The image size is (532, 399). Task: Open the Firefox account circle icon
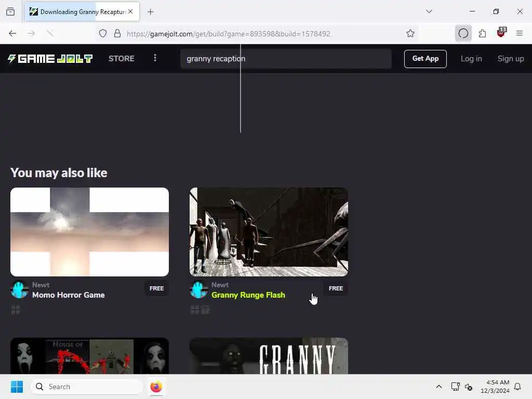463,33
